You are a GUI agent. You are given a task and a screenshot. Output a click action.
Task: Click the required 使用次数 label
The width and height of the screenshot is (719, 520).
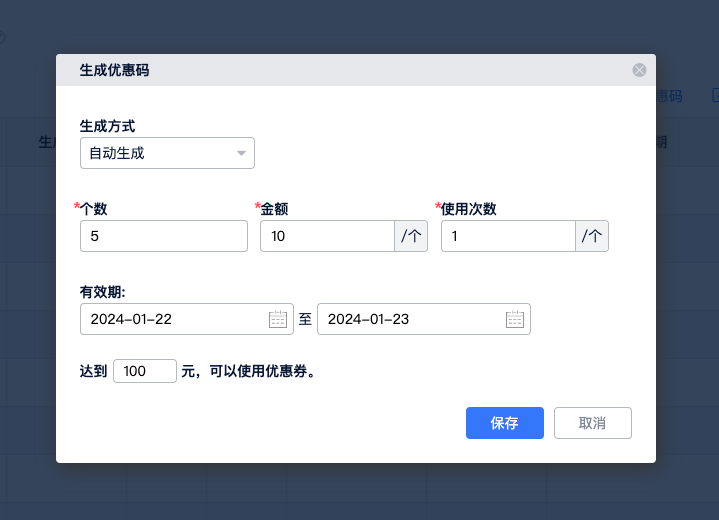[468, 209]
